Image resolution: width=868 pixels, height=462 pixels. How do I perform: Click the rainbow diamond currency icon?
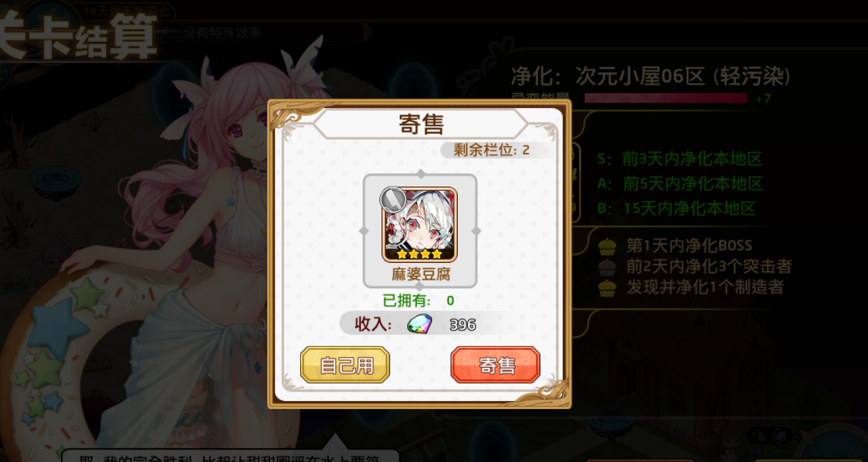coord(419,324)
